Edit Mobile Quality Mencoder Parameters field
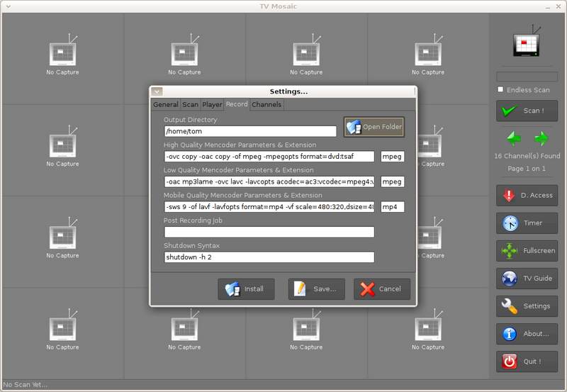Viewport: 567px width, 392px height. click(x=269, y=207)
